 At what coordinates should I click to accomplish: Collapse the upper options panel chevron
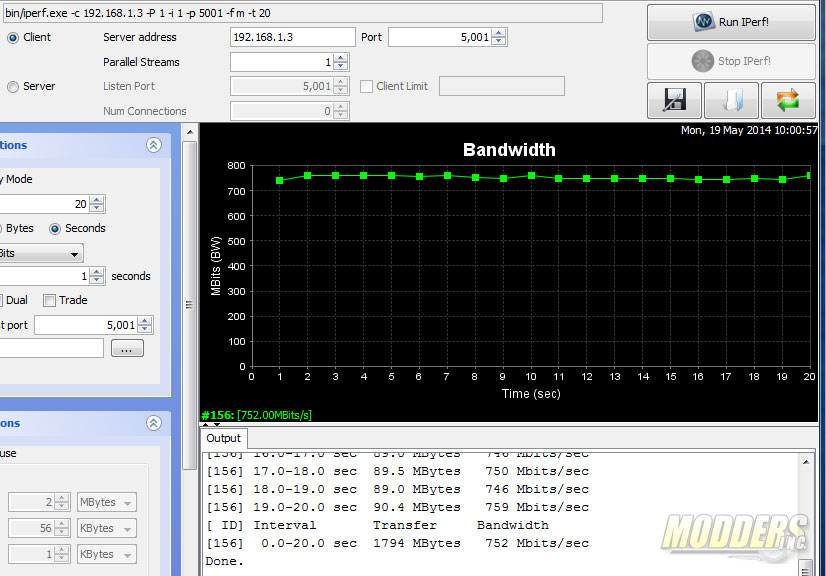pyautogui.click(x=154, y=145)
